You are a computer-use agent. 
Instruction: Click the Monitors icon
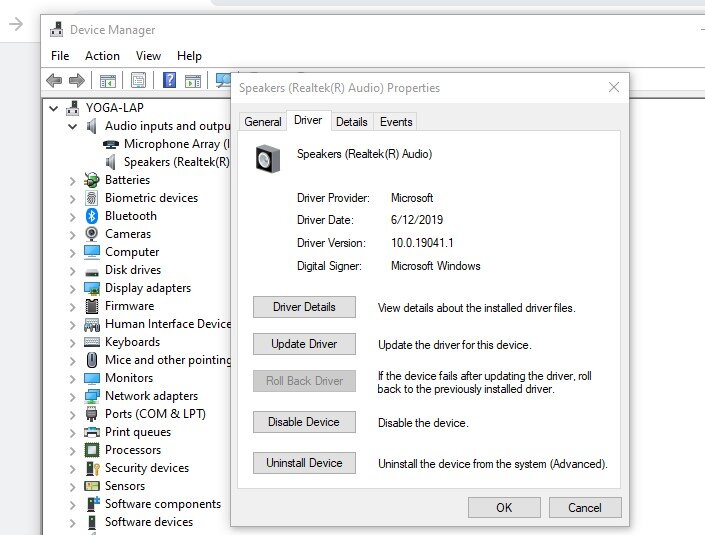tap(92, 378)
